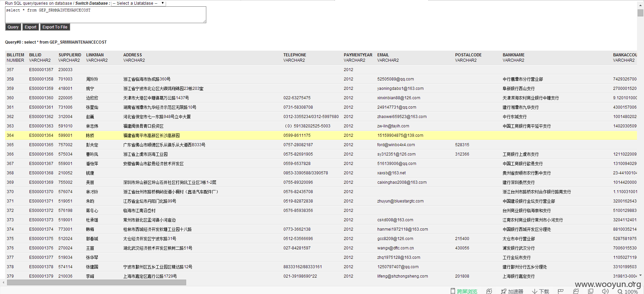Click email 52505089@qq.com

click(x=395, y=79)
